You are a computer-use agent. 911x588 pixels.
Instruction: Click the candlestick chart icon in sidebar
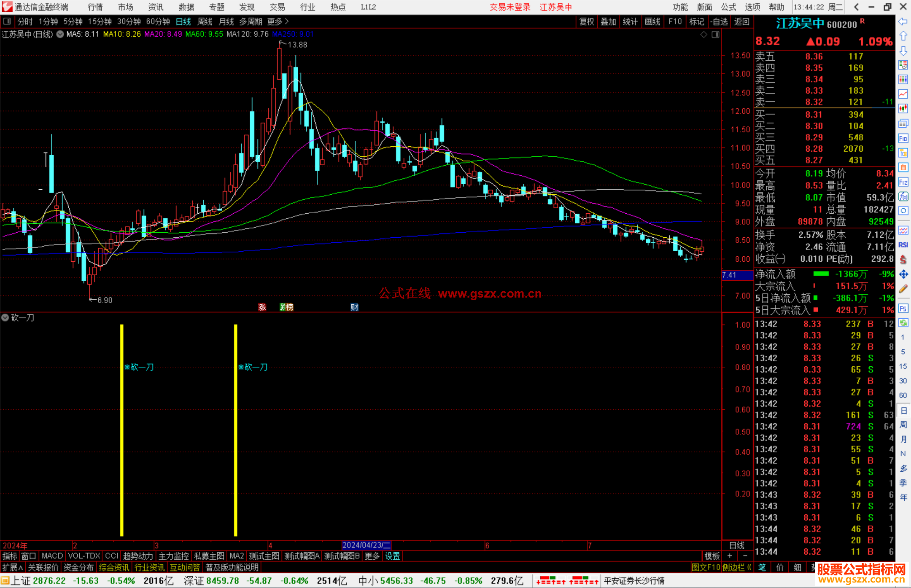click(x=903, y=108)
